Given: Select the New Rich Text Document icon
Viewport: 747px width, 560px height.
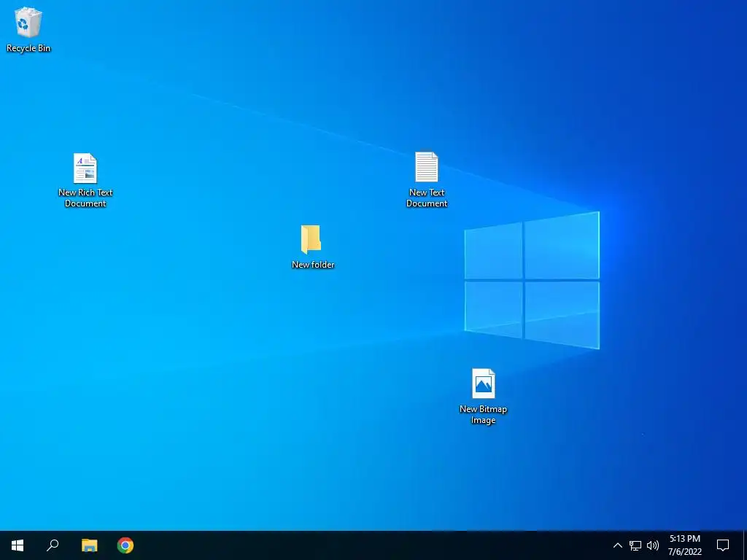Looking at the screenshot, I should tap(85, 168).
